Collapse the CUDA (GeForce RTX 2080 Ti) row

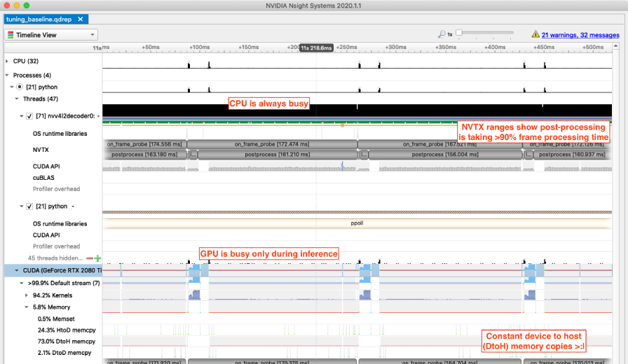coord(17,270)
